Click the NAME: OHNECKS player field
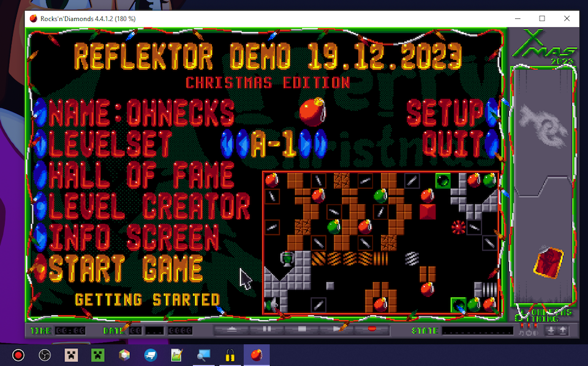588x366 pixels. coord(141,113)
